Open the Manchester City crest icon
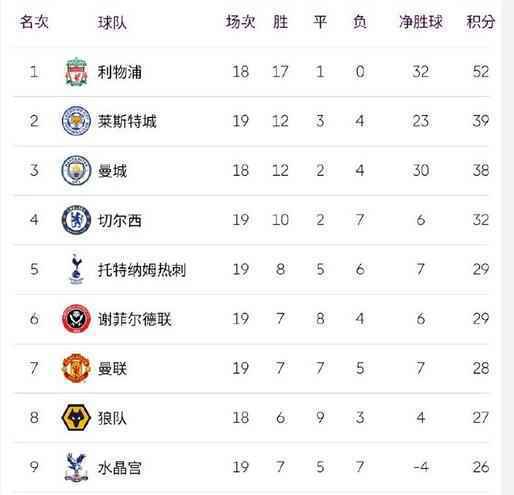Image resolution: width=514 pixels, height=495 pixels. pyautogui.click(x=76, y=170)
